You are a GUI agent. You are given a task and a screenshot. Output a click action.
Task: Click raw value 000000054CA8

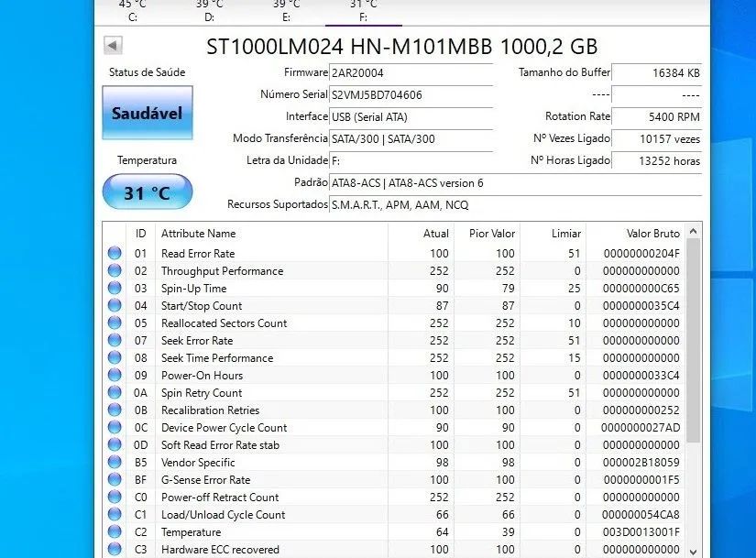[641, 515]
